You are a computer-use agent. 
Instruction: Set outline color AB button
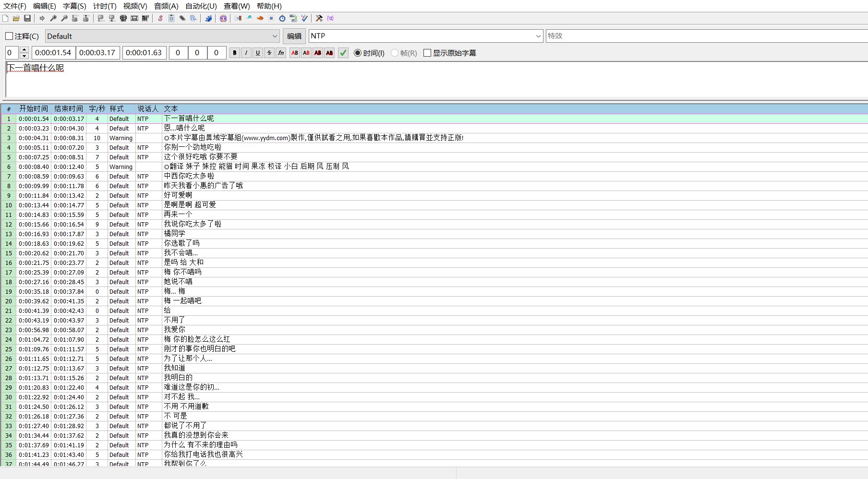318,53
